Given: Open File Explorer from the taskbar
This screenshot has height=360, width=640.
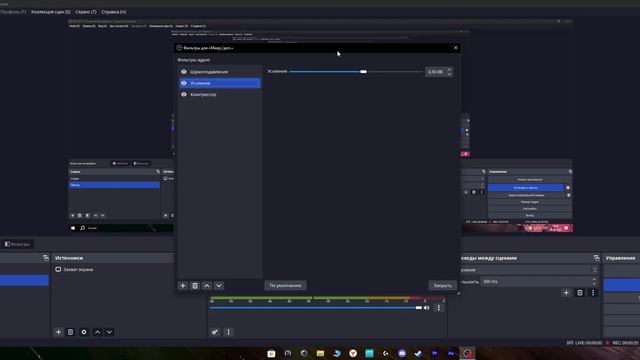Looking at the screenshot, I should 320,353.
